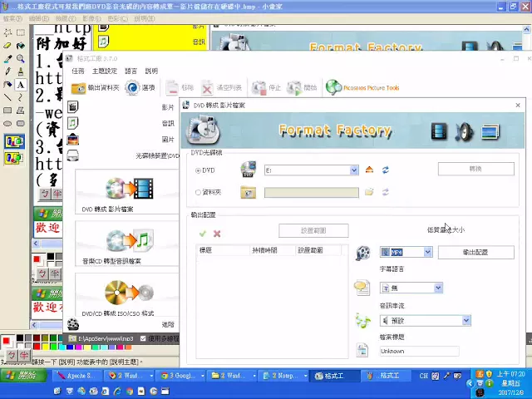Image resolution: width=532 pixels, height=399 pixels.
Task: Open the 主題設定 theme menu
Action: [105, 71]
